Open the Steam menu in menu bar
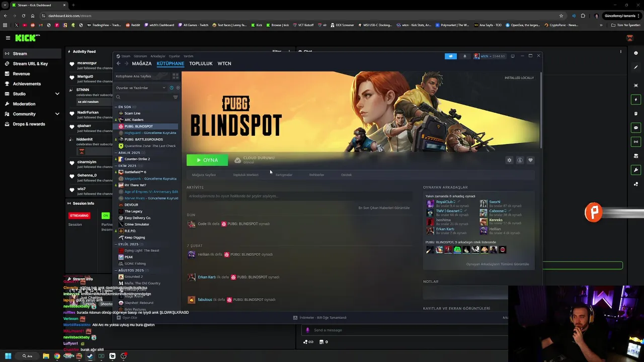 (x=126, y=56)
